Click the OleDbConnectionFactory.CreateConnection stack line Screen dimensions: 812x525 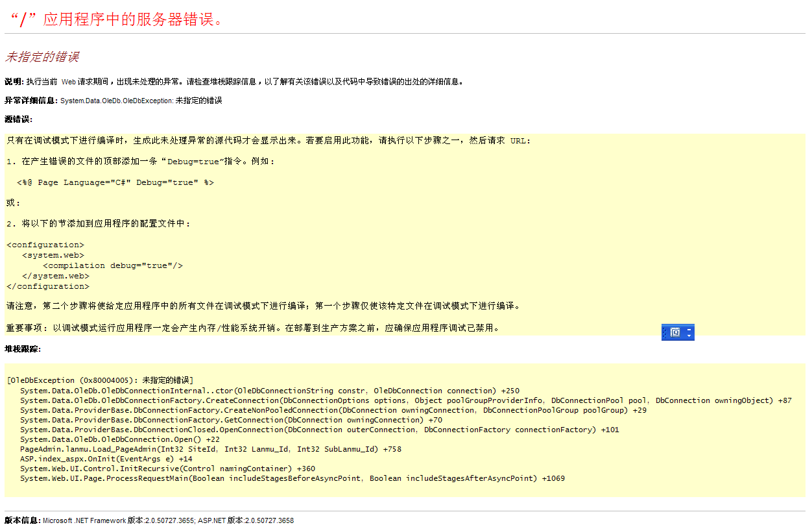(405, 400)
